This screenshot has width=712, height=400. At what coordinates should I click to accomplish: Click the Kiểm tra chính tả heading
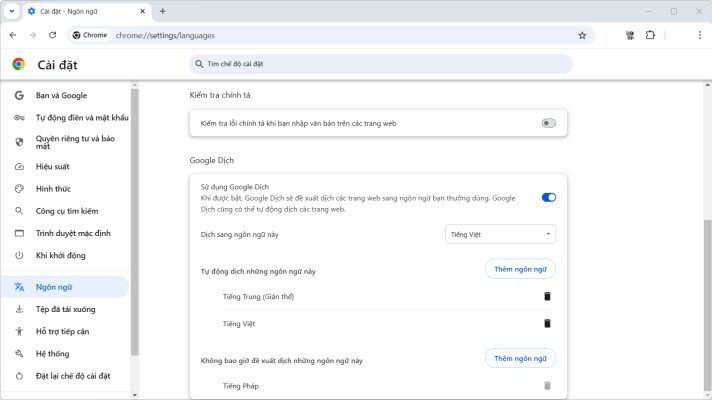(220, 95)
